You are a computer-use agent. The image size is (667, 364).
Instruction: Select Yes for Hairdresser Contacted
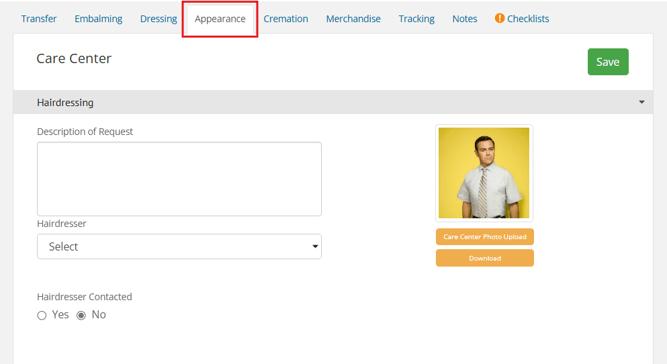pyautogui.click(x=42, y=316)
